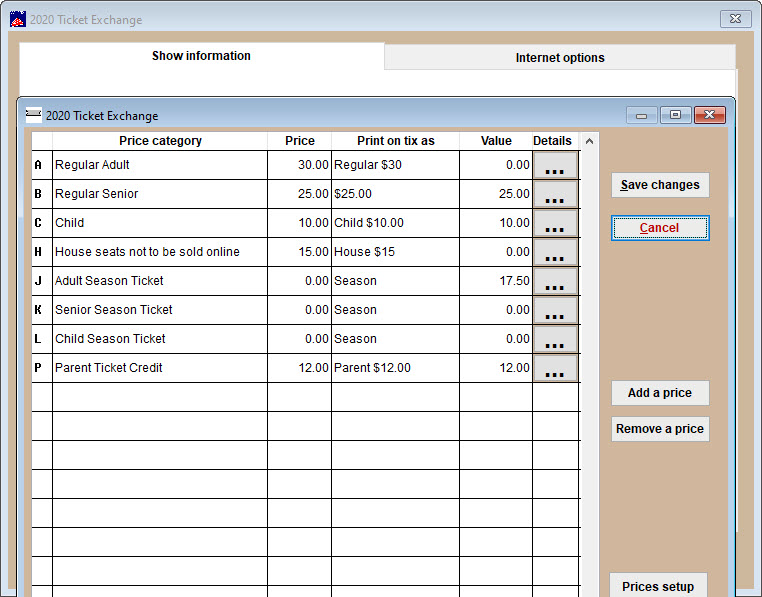The image size is (762, 597).
Task: Click price 25.00 in Regular Senior row
Action: (x=299, y=194)
